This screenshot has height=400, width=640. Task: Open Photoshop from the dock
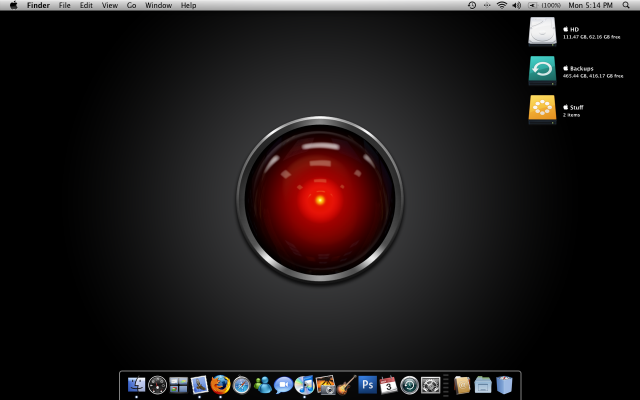367,385
